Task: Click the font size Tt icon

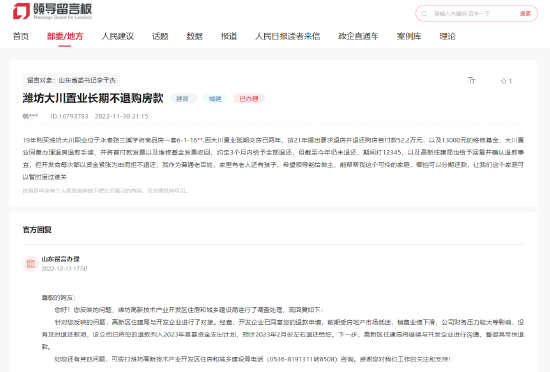Action: point(471,81)
